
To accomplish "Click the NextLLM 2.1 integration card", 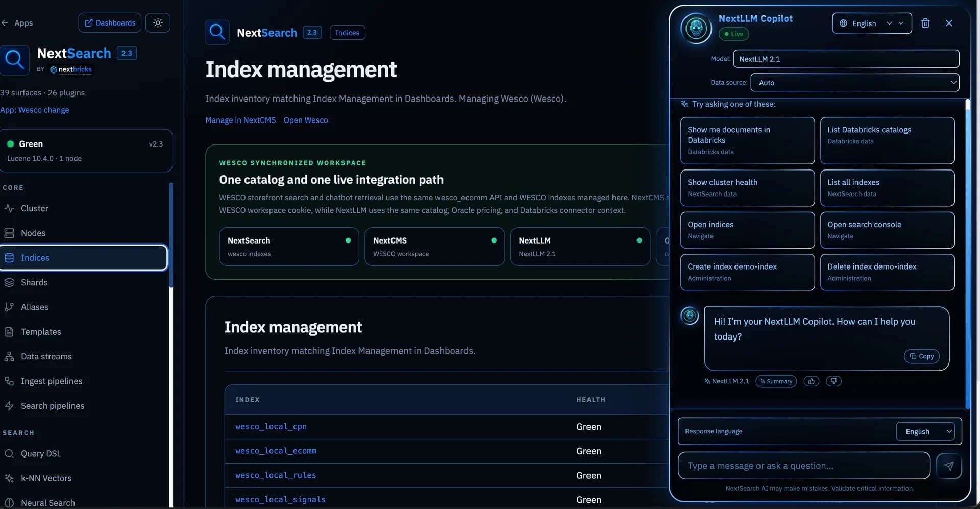I will (x=580, y=247).
